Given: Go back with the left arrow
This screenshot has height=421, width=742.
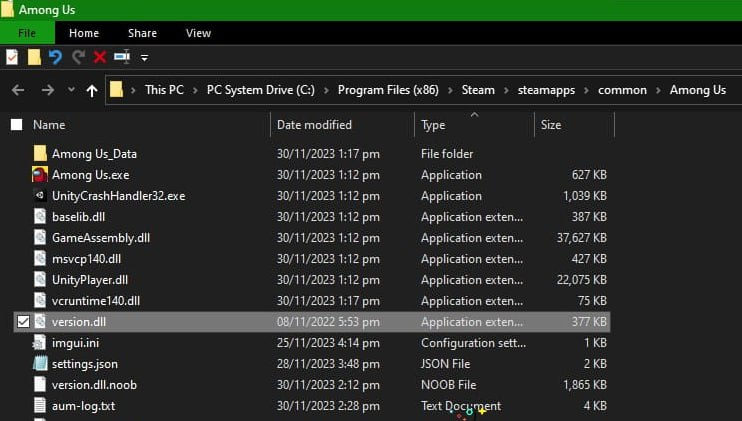Looking at the screenshot, I should [x=18, y=90].
